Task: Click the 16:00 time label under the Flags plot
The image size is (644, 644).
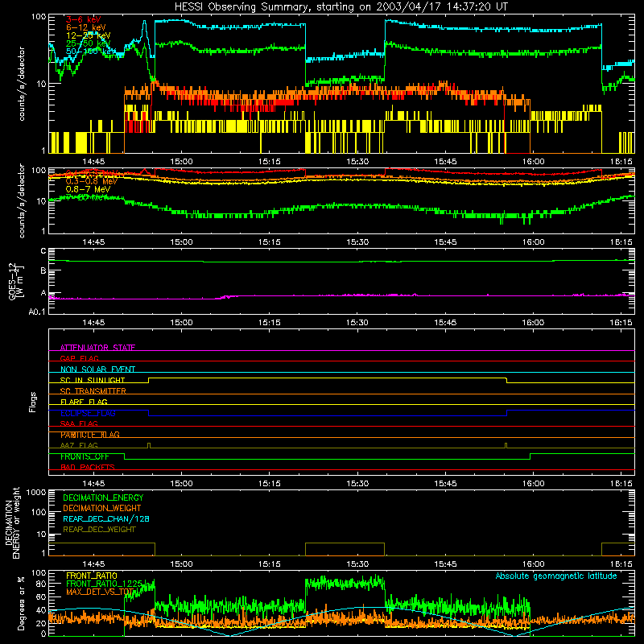Action: [533, 484]
